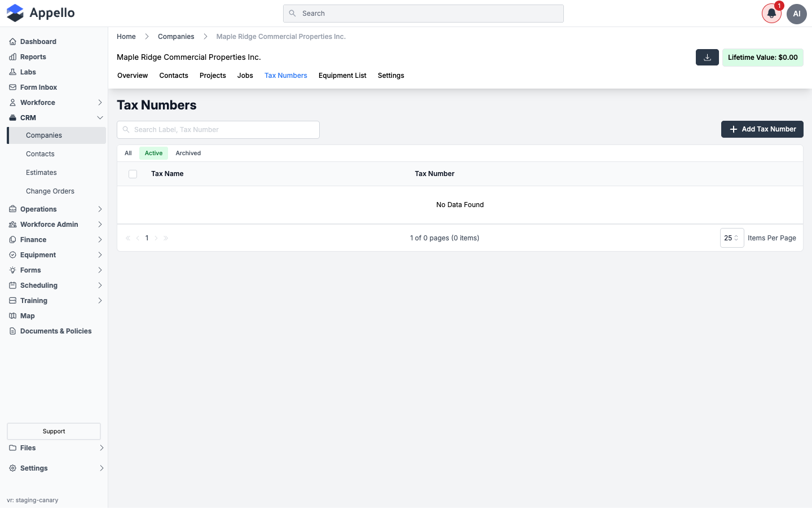Expand the Workforce sidebar section
The height and width of the screenshot is (518, 812).
pos(56,103)
